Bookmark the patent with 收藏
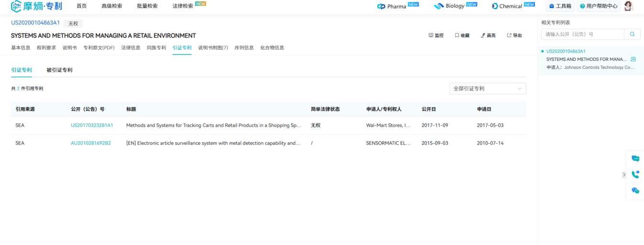 [x=462, y=35]
